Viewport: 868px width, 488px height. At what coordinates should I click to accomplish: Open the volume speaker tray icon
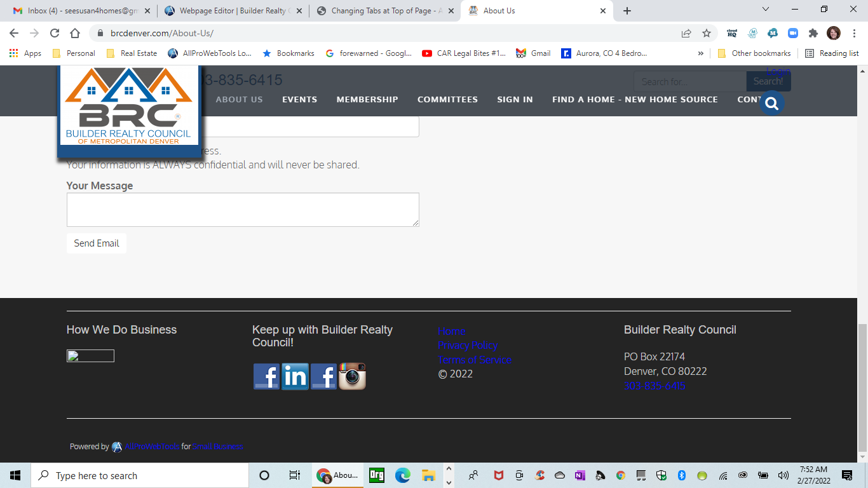click(x=783, y=475)
